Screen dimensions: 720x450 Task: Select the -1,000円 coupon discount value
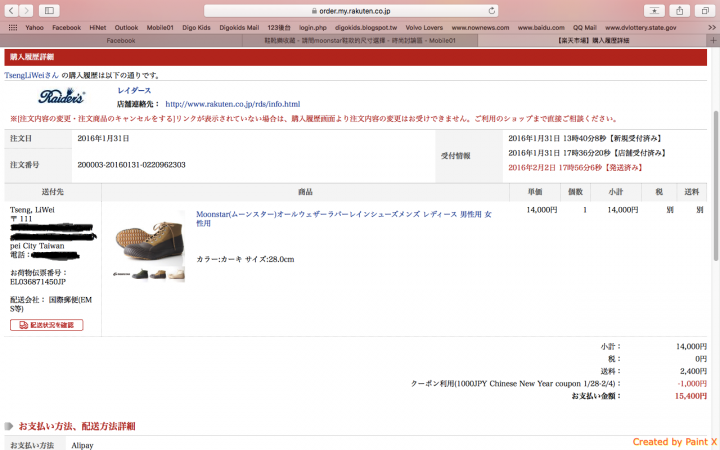point(692,383)
